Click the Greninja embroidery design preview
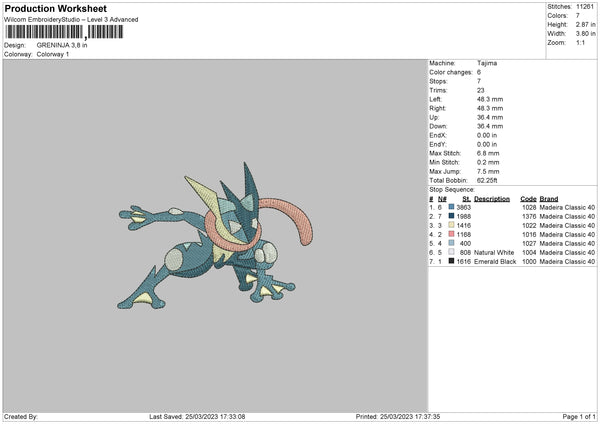The height and width of the screenshot is (424, 600). pos(215,236)
